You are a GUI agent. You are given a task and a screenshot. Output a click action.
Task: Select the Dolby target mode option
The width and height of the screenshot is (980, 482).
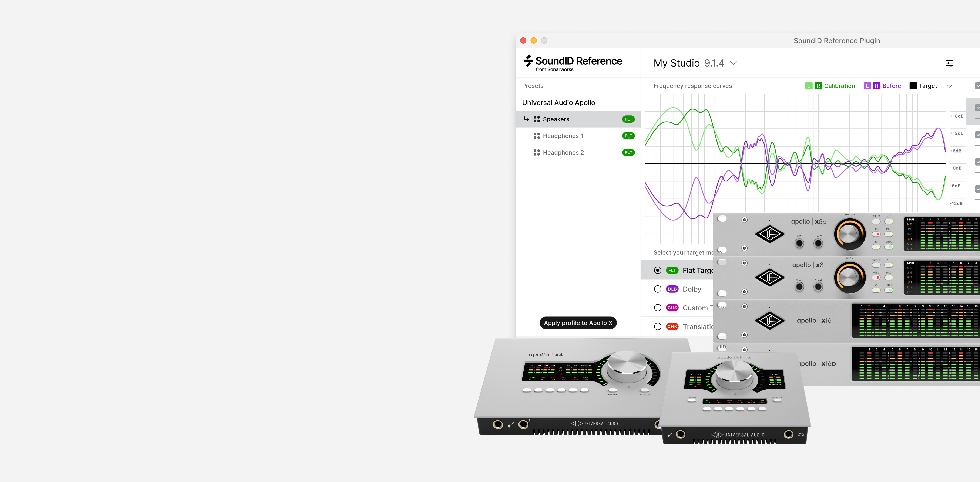coord(658,288)
